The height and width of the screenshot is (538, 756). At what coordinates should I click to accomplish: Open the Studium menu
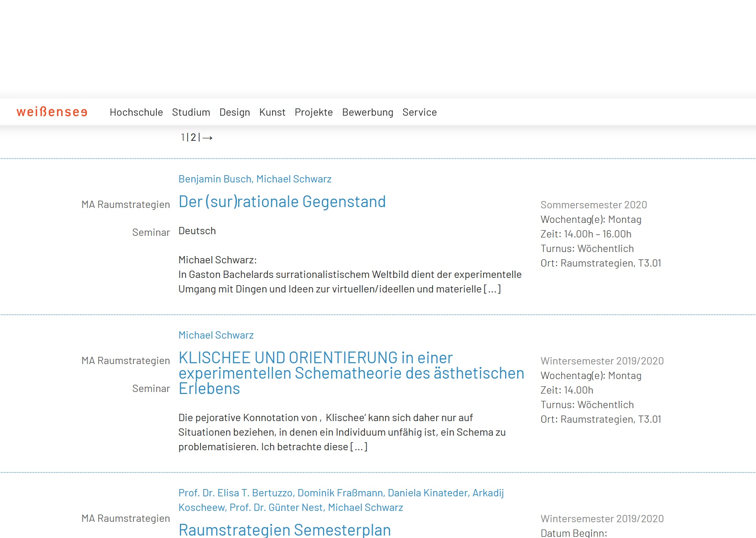[x=191, y=112]
